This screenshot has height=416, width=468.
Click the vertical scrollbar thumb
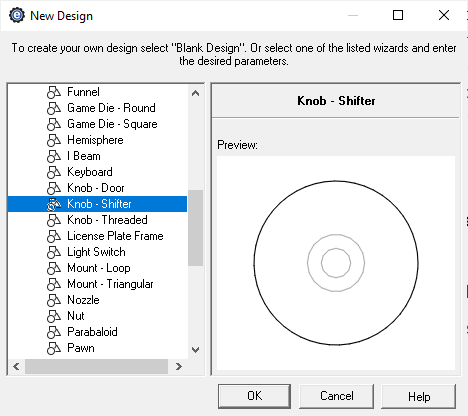click(x=196, y=228)
